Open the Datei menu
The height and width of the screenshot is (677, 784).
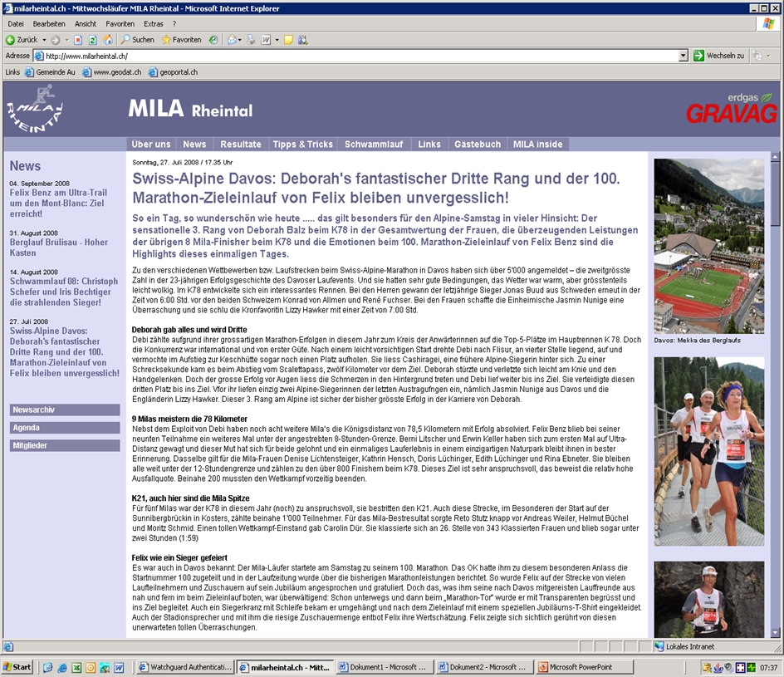coord(16,23)
